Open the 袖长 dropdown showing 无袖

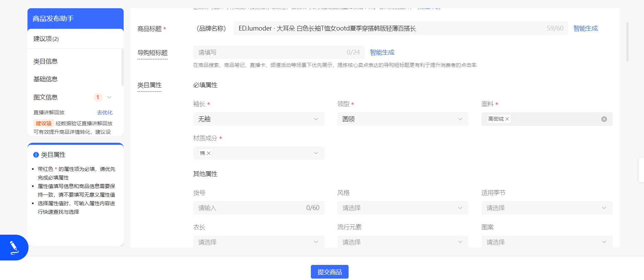tap(259, 119)
